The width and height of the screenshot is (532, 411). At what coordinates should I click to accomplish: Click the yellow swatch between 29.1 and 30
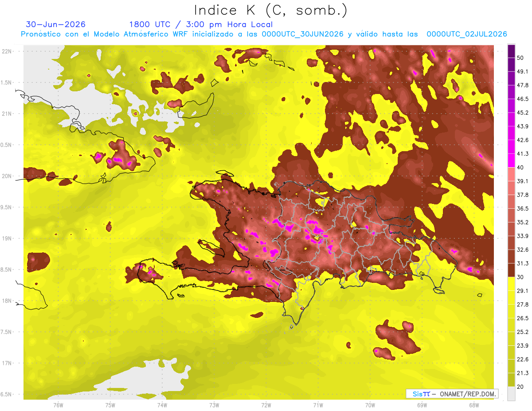[511, 284]
